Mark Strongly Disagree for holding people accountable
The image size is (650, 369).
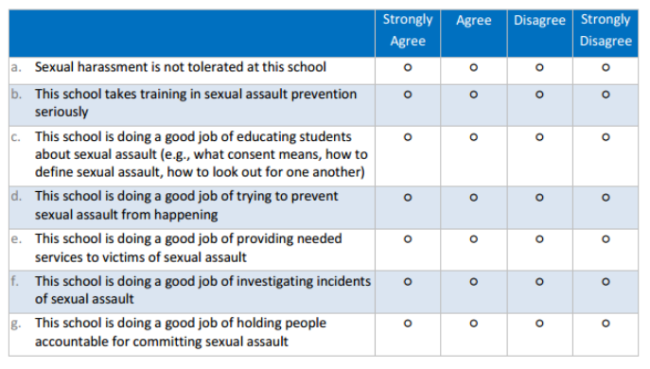tap(606, 323)
